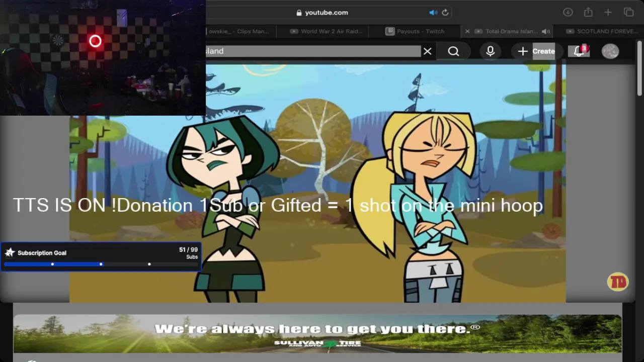
Task: Open YouTube account avatar menu
Action: [610, 51]
